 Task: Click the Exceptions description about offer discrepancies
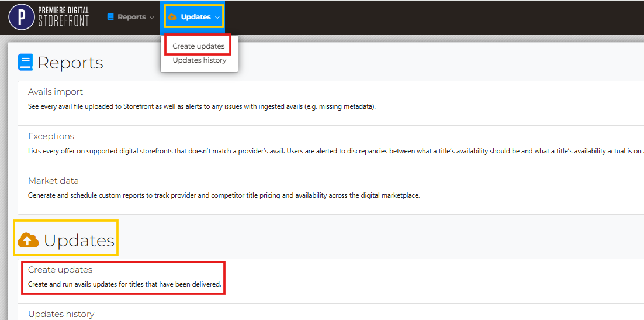335,151
